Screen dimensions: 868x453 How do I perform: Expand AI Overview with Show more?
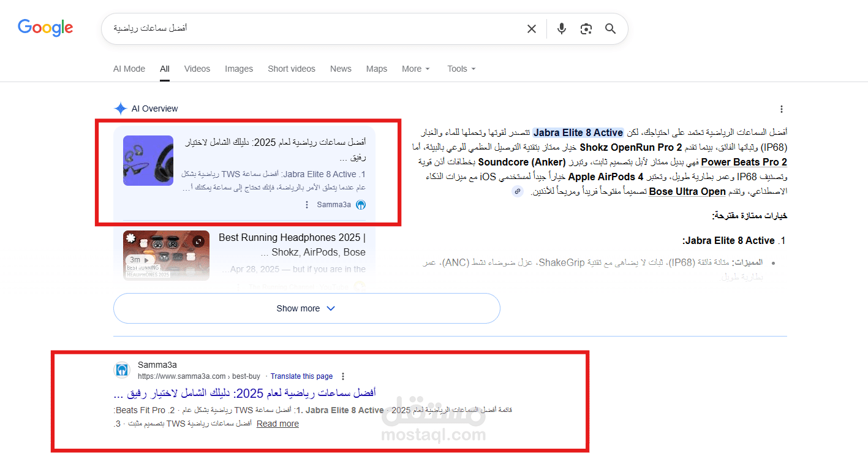pyautogui.click(x=307, y=308)
